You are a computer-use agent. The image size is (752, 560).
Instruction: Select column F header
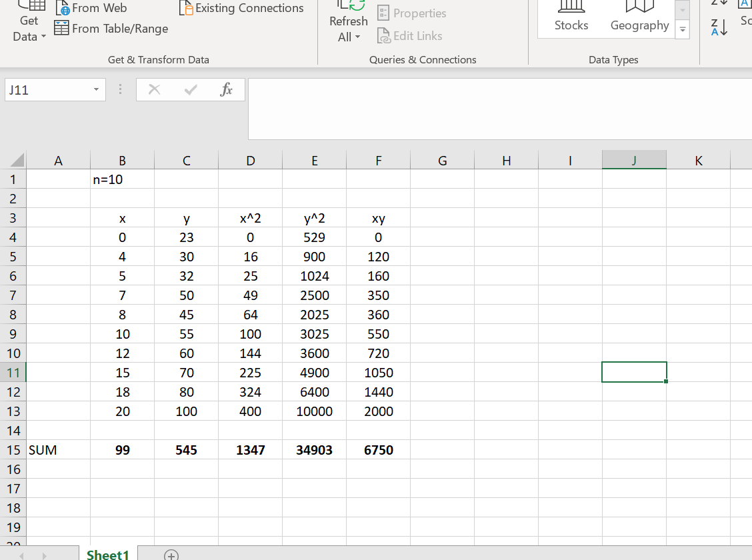[x=379, y=160]
